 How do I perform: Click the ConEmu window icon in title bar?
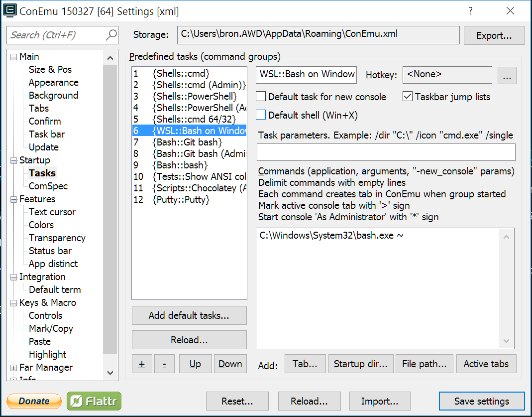tap(9, 10)
